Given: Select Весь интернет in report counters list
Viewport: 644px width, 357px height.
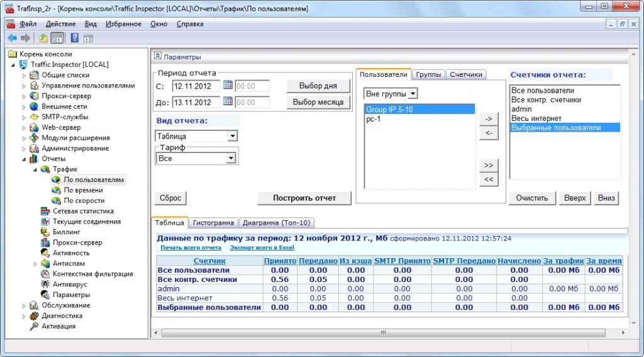Looking at the screenshot, I should coord(565,118).
